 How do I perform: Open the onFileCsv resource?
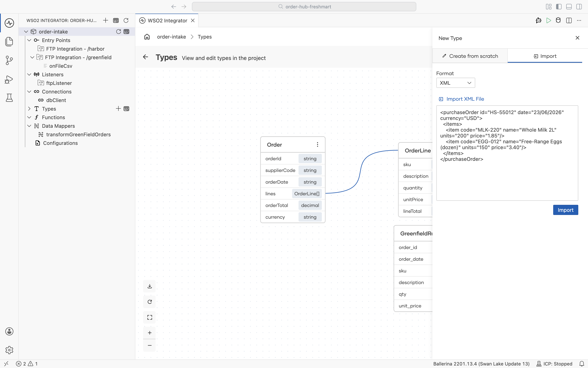pos(61,66)
